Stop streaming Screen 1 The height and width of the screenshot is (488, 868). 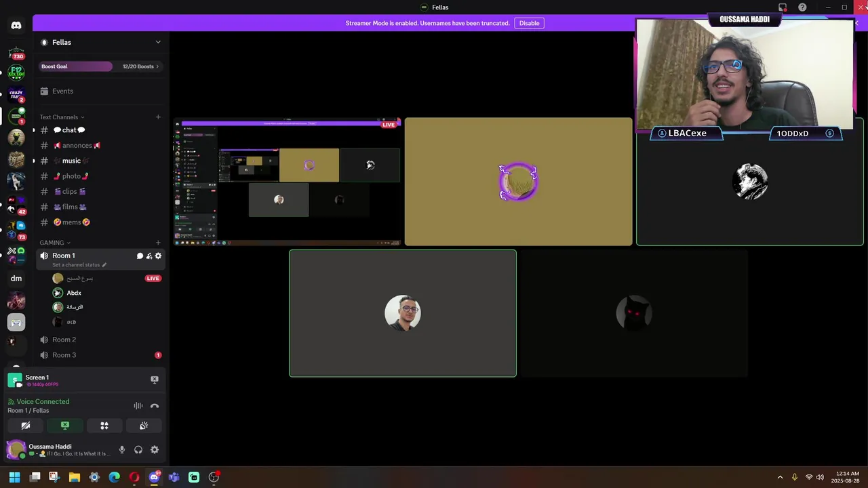click(x=155, y=380)
